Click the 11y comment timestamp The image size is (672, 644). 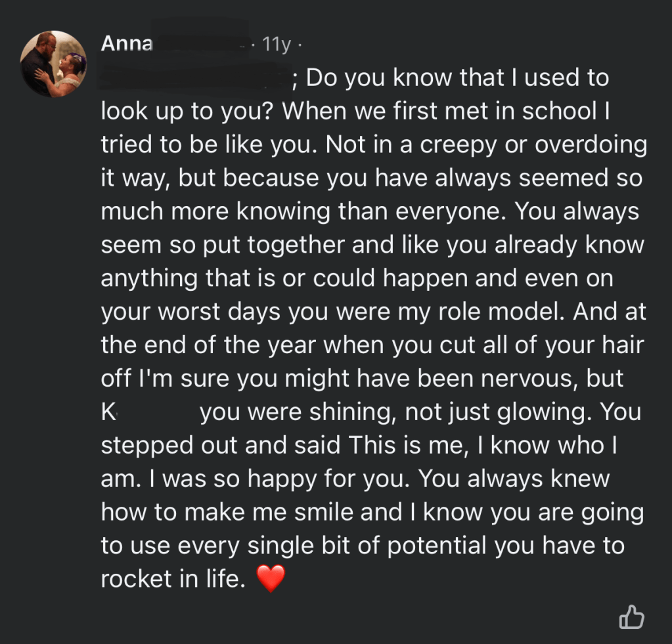(x=275, y=45)
